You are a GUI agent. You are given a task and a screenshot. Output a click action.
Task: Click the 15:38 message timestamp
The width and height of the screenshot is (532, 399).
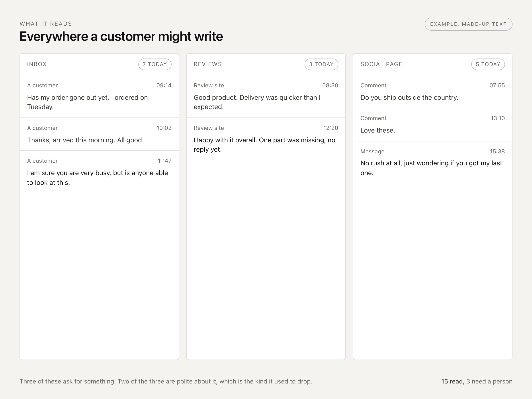(x=497, y=151)
